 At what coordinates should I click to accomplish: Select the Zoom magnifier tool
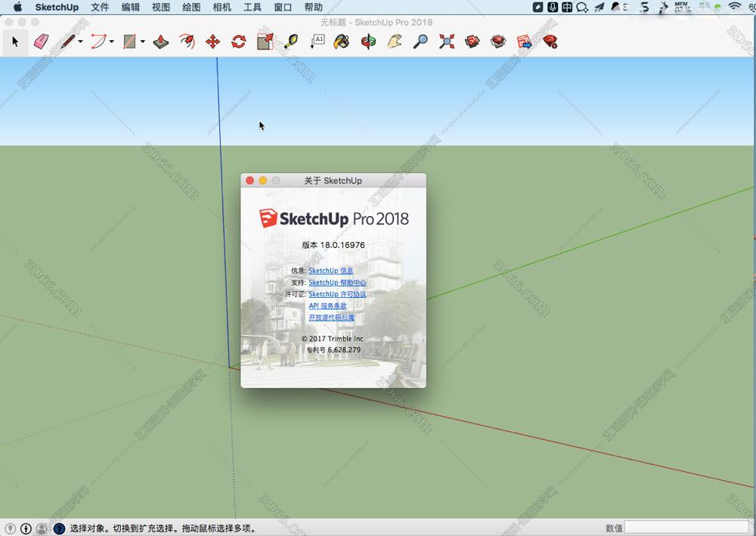(420, 42)
